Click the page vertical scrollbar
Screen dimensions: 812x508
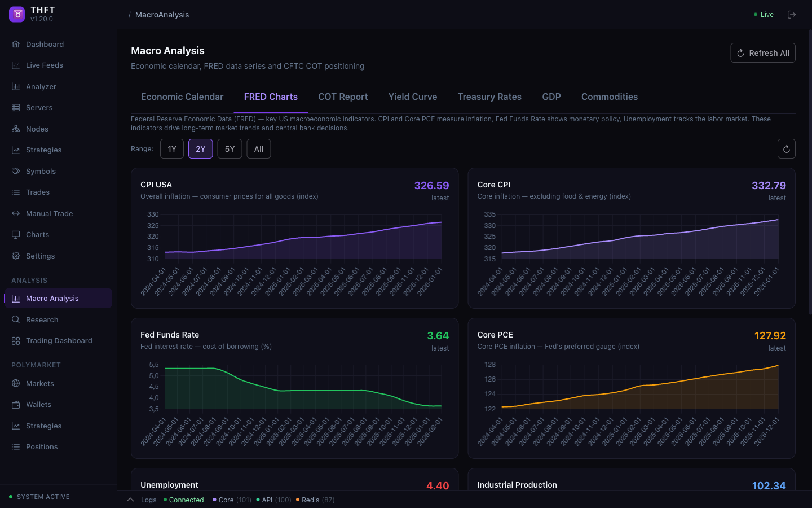click(810, 169)
